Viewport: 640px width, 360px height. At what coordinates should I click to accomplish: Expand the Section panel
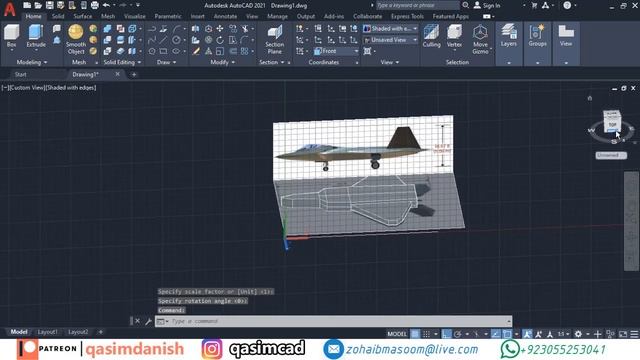(271, 62)
